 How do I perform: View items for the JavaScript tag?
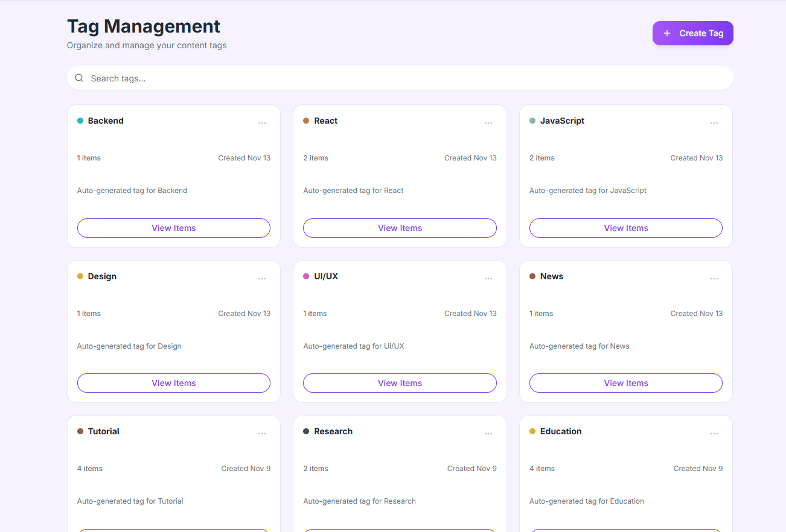click(625, 228)
